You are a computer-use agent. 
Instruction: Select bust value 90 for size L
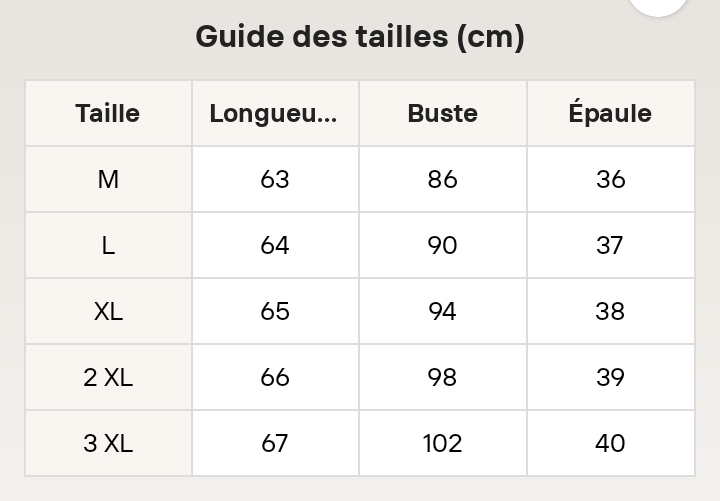coord(443,245)
